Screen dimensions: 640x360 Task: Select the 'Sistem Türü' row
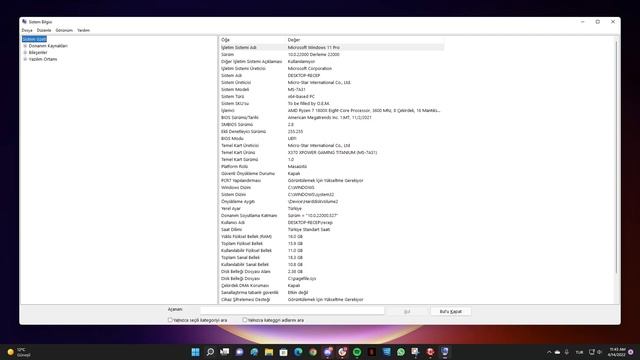(332, 96)
